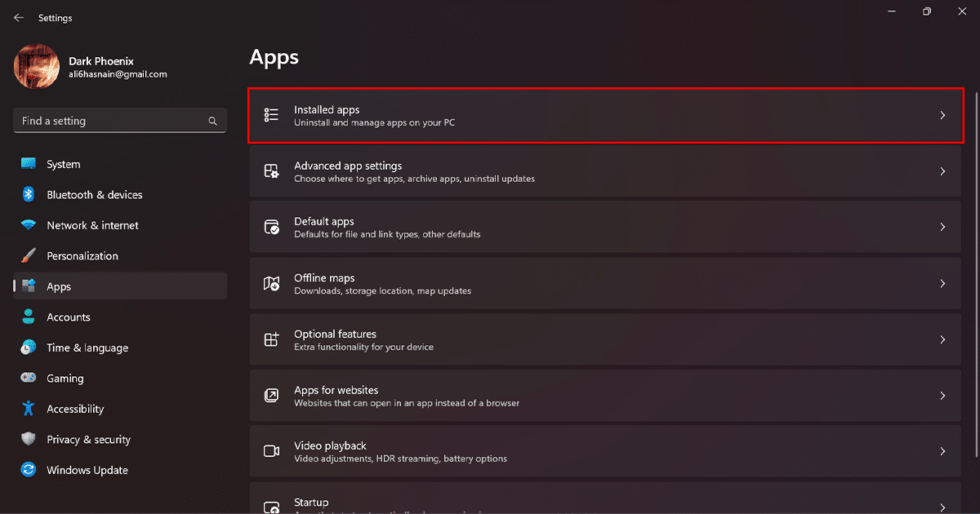Image resolution: width=980 pixels, height=514 pixels.
Task: Click the Default apps icon
Action: click(x=271, y=227)
